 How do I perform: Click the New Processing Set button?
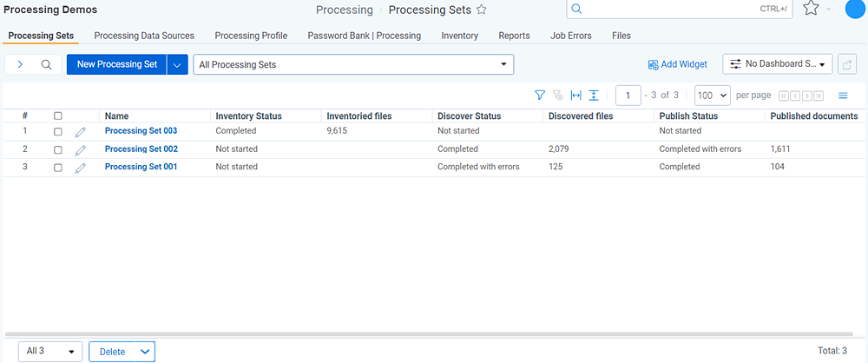coord(117,64)
